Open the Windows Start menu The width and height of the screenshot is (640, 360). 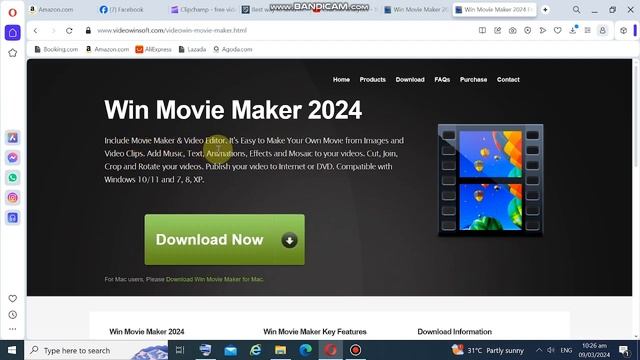click(x=12, y=350)
